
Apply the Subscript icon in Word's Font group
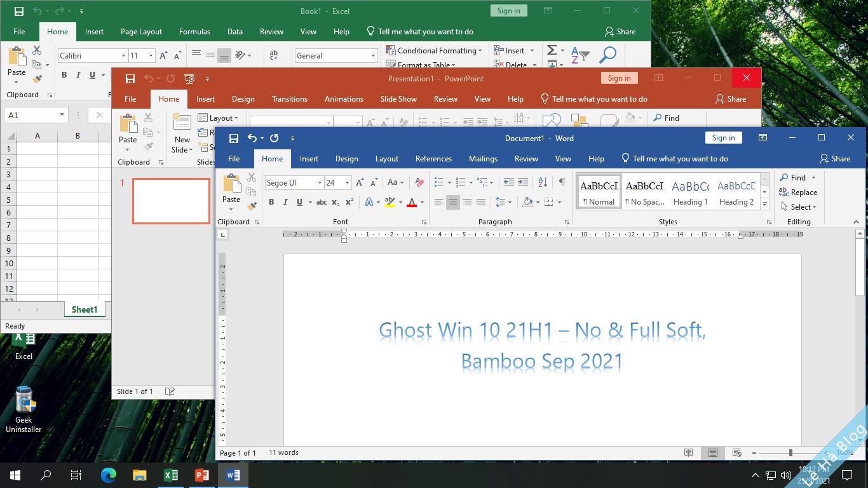[335, 202]
